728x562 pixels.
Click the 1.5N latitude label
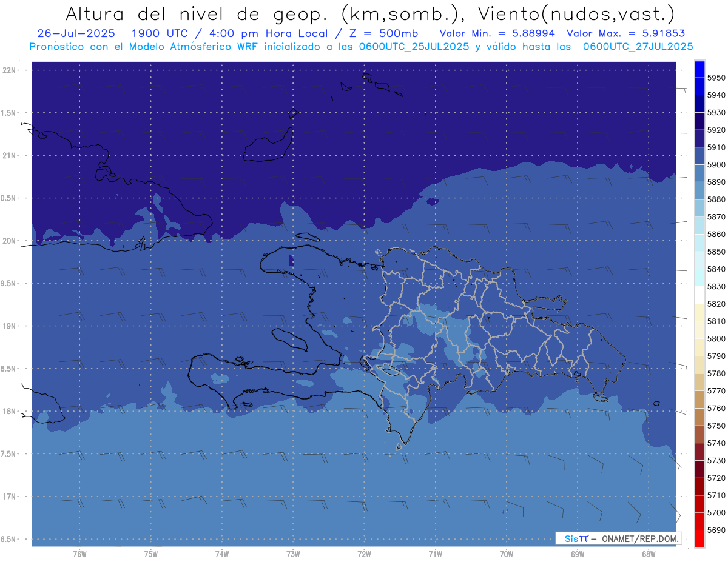tap(9, 113)
